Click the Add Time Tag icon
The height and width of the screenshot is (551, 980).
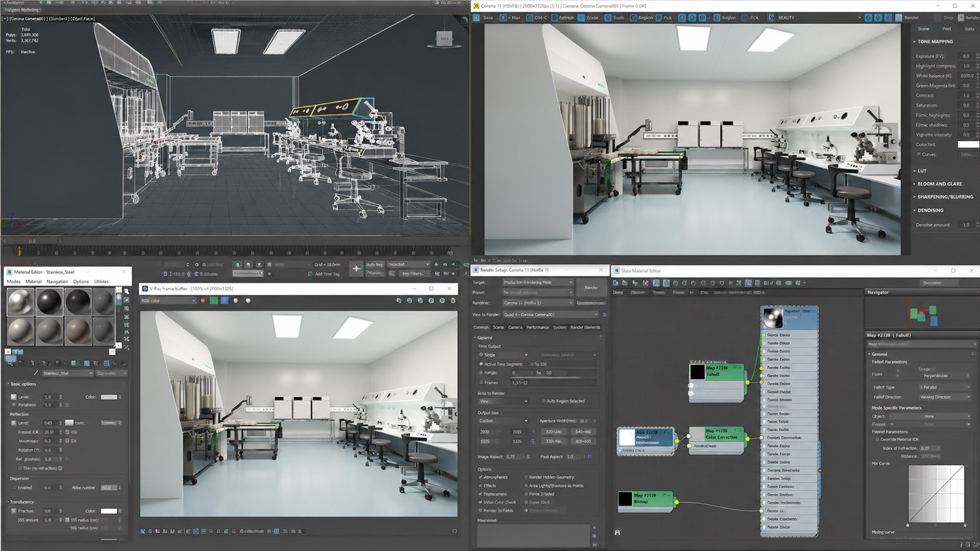(x=311, y=274)
